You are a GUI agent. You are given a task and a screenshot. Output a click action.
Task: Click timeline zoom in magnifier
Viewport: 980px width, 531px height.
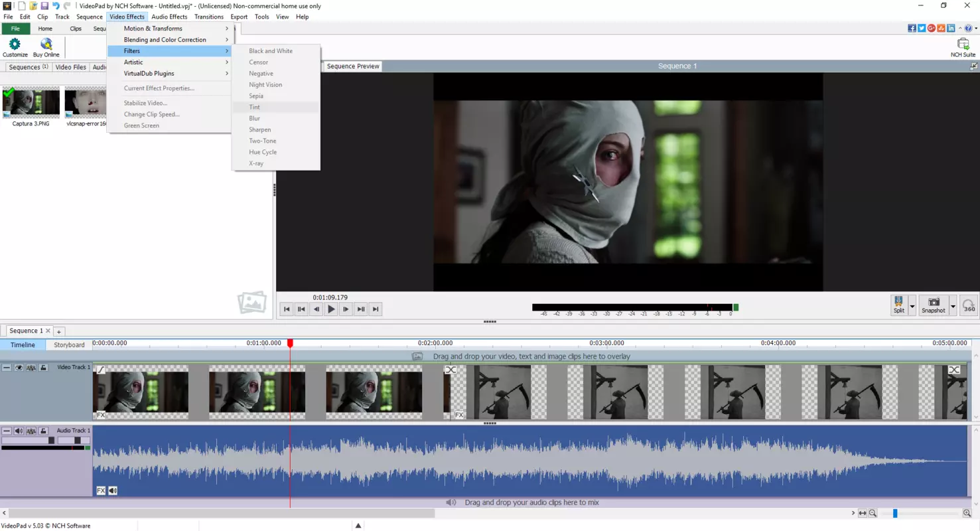(x=967, y=513)
